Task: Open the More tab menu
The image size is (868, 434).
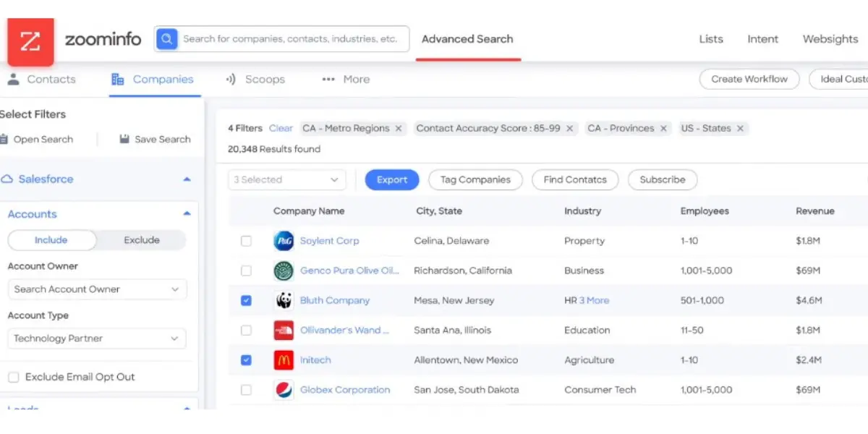Action: 346,80
